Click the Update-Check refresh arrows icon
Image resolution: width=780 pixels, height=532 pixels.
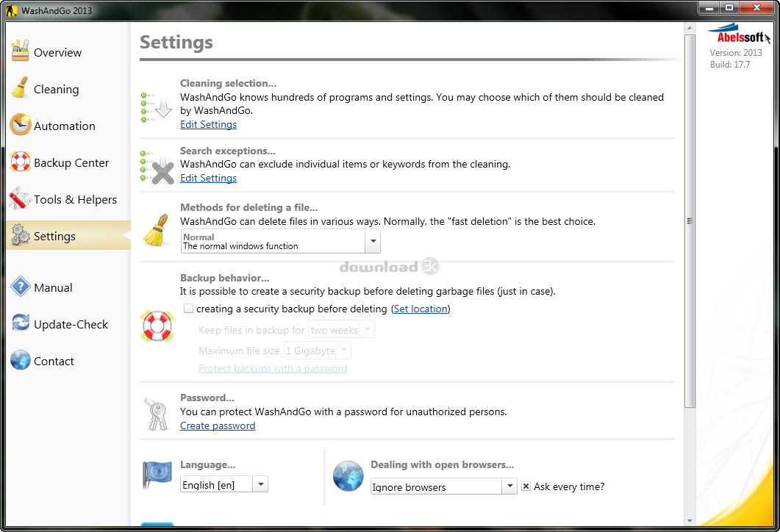21,323
